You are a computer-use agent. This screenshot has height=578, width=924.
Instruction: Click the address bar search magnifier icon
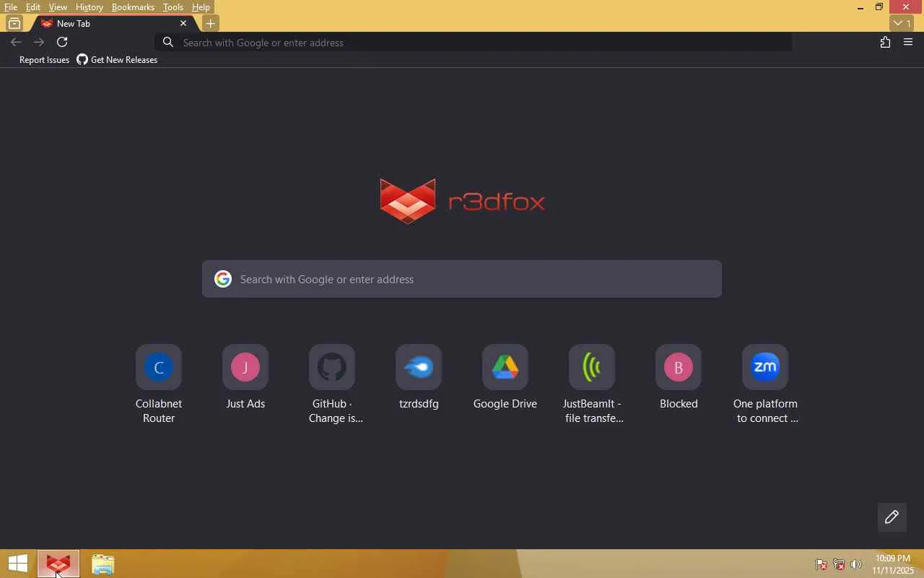click(168, 43)
